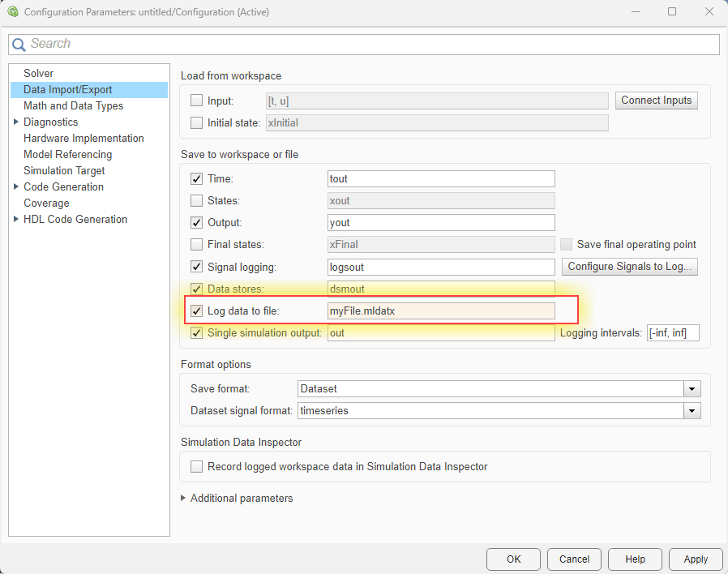Open the Code Generation pane
This screenshot has height=574, width=728.
(63, 186)
